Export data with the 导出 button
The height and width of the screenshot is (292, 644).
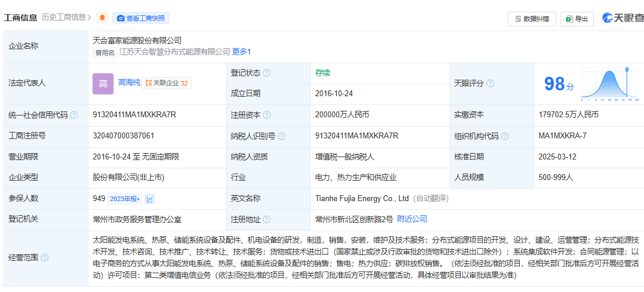point(577,19)
